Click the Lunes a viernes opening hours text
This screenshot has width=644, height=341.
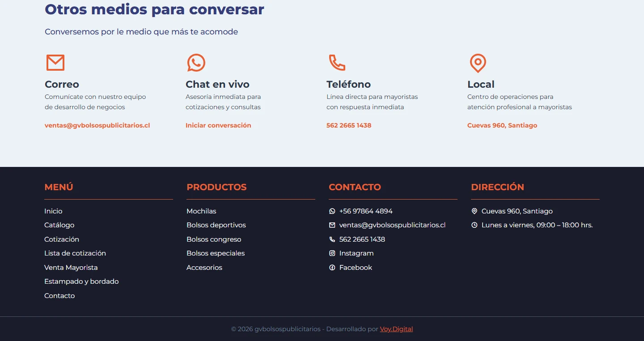pyautogui.click(x=537, y=225)
